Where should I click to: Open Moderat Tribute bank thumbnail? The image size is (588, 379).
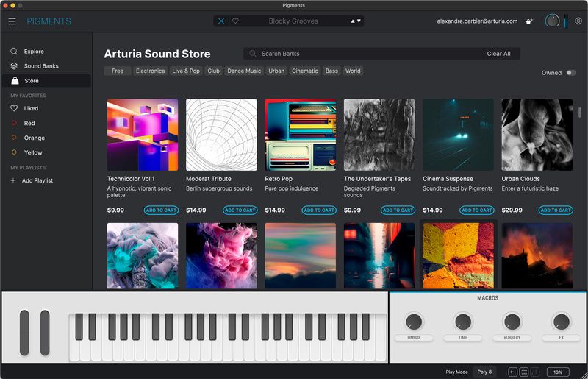(x=221, y=135)
